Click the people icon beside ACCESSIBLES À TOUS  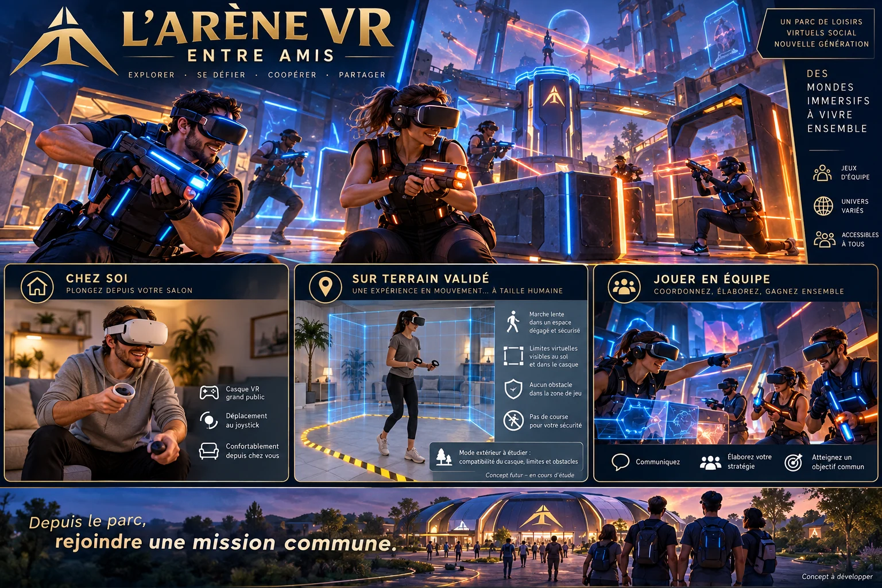pos(824,239)
